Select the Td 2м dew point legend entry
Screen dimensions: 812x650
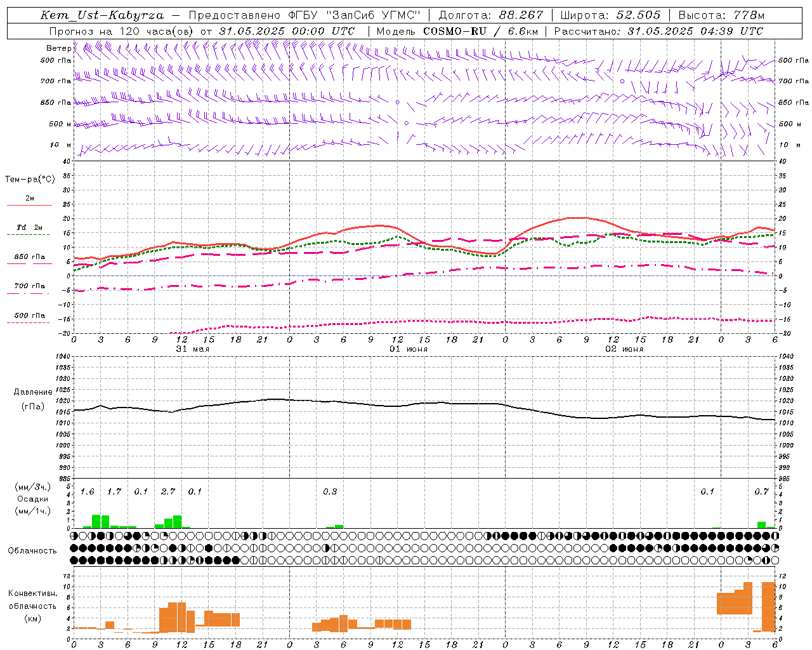click(30, 227)
